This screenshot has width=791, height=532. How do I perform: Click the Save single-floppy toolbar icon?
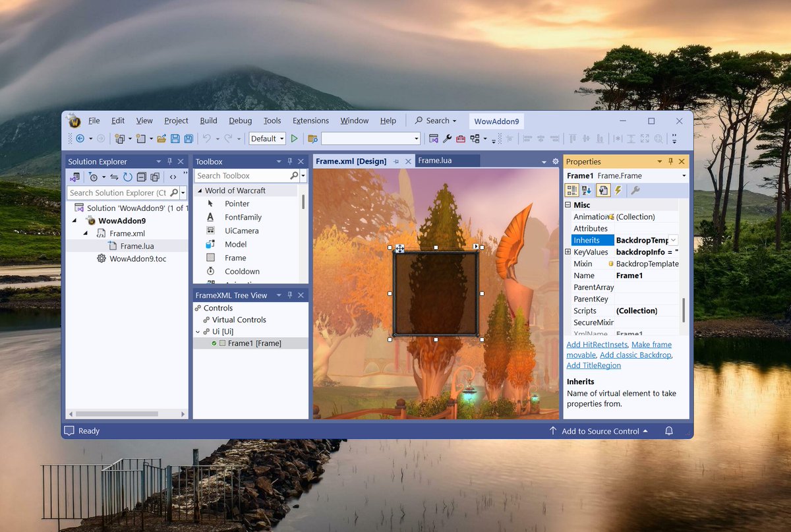175,138
